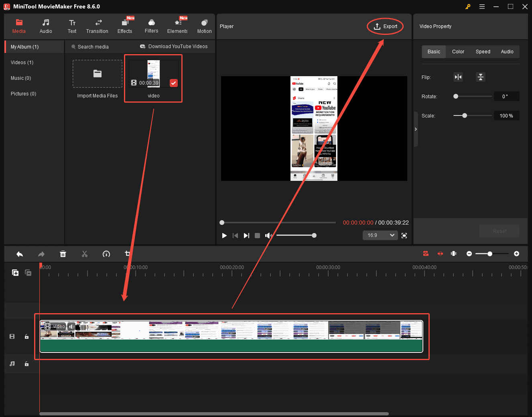Step to previous frame
Viewport: 532px width, 417px height.
coord(235,235)
